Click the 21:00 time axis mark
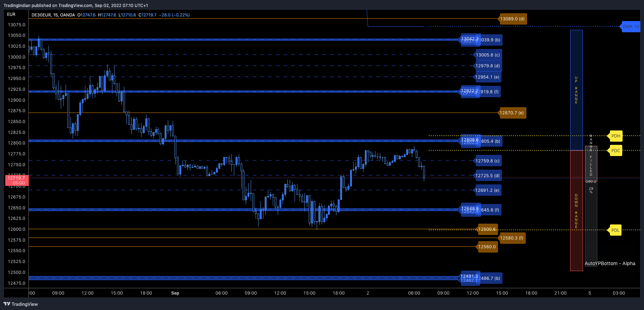The height and width of the screenshot is (310, 644). tap(560, 293)
